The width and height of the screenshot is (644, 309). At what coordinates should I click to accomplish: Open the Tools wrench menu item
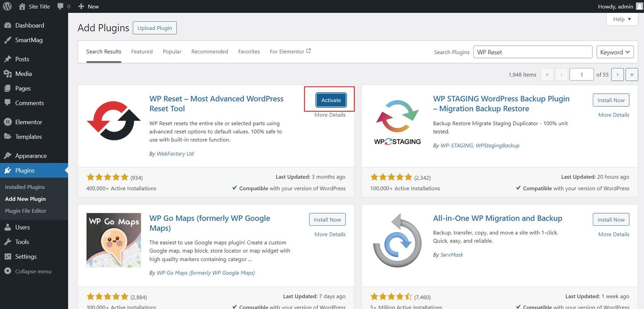click(x=22, y=242)
